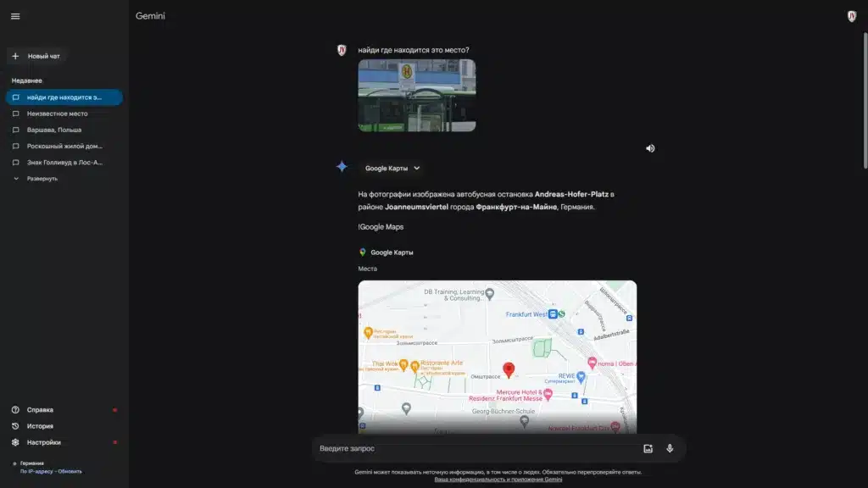Screen dimensions: 868x488
Task: Upload an image with the picture icon
Action: [x=648, y=449]
